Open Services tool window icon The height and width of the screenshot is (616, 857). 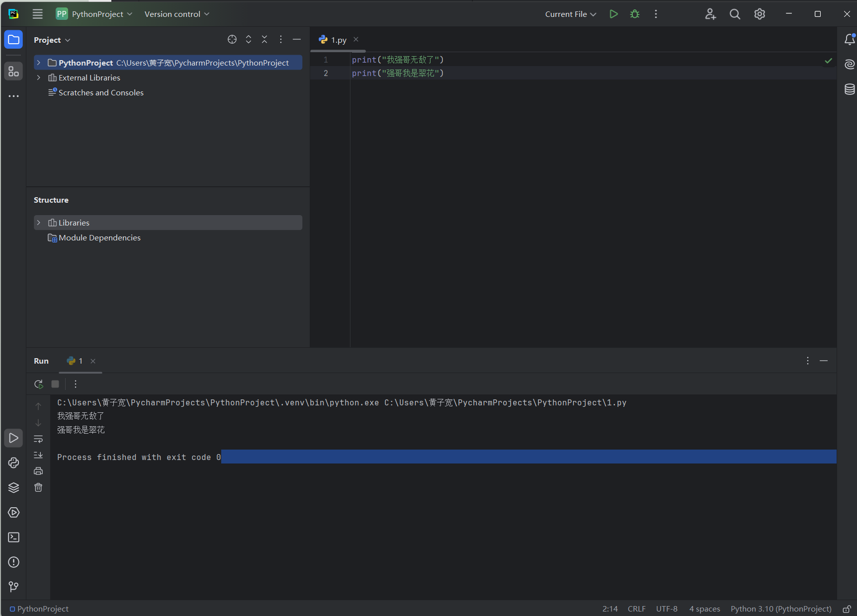13,513
